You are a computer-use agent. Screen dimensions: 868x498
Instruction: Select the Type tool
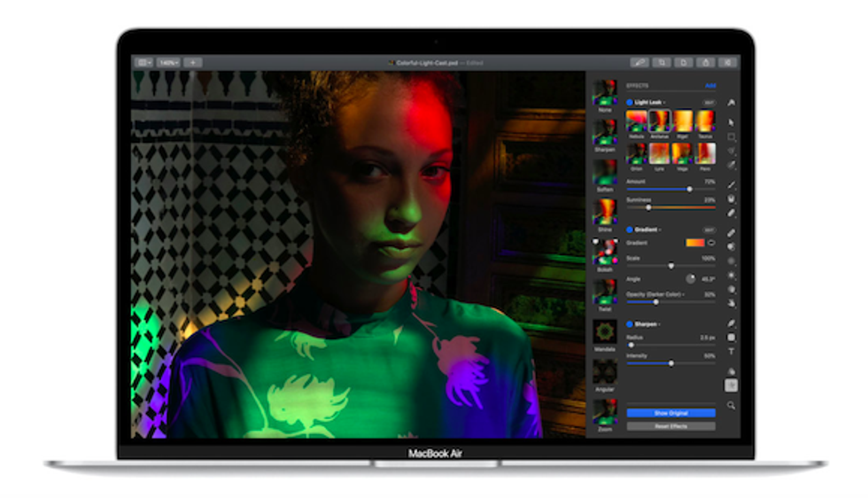coord(732,352)
